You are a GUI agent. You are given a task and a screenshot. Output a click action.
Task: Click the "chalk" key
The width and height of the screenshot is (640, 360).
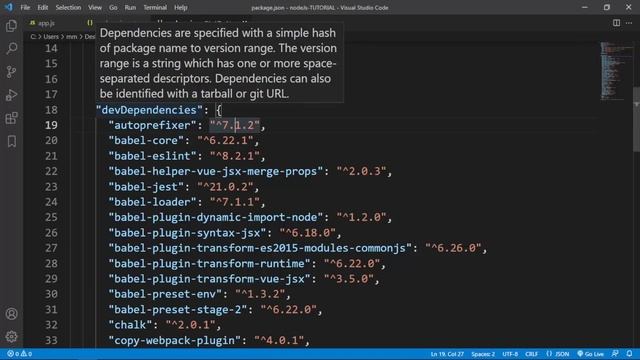130,325
